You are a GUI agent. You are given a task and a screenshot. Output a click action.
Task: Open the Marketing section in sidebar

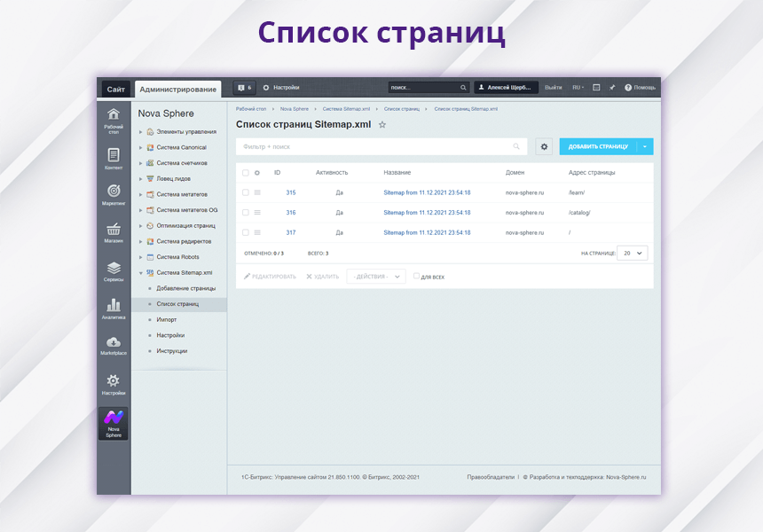[x=114, y=194]
